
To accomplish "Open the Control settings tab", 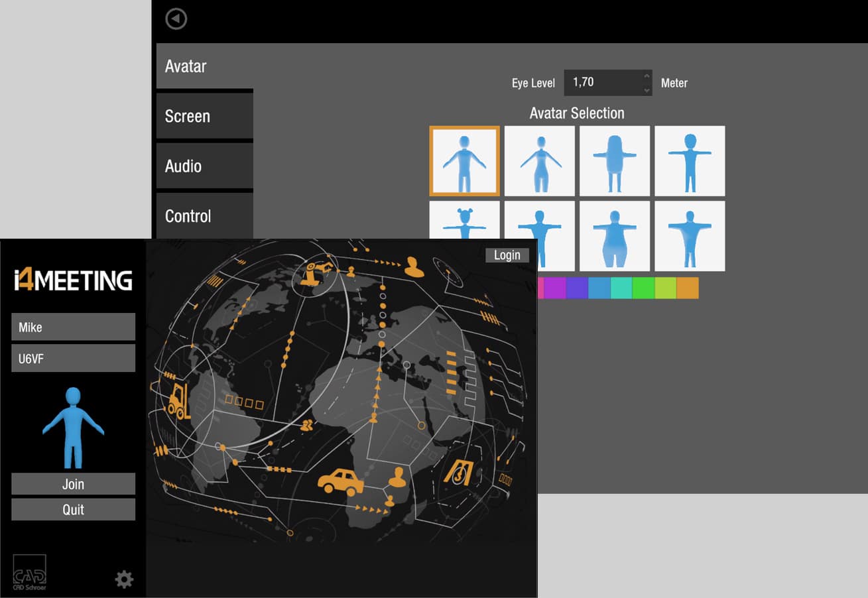I will coord(204,215).
